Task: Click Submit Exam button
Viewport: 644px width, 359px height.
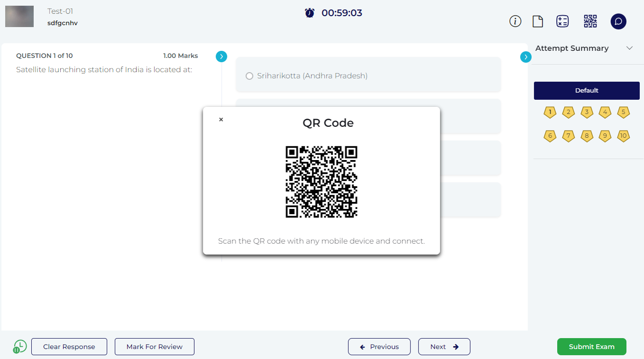Action: (x=592, y=347)
